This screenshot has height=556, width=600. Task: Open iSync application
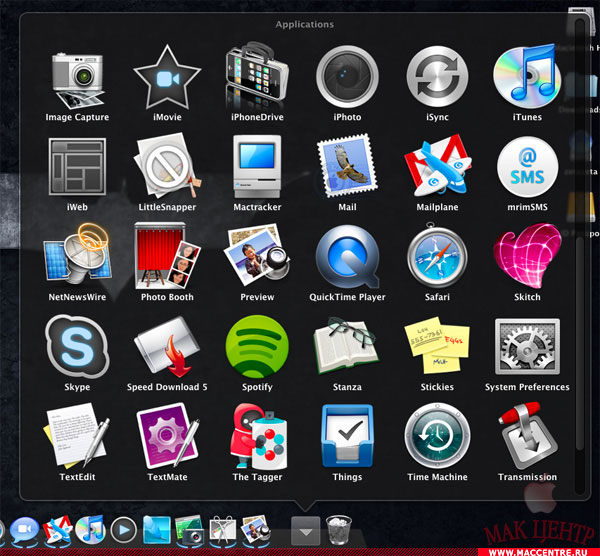tap(437, 77)
